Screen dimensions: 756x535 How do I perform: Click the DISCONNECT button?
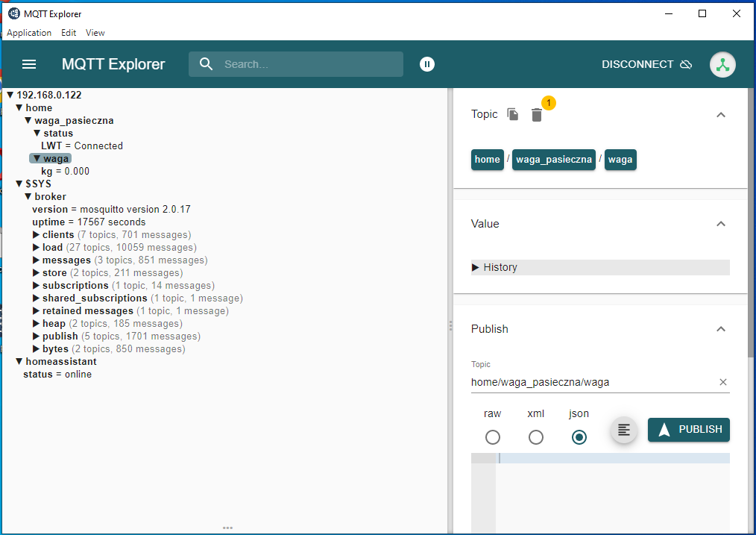[x=646, y=64]
